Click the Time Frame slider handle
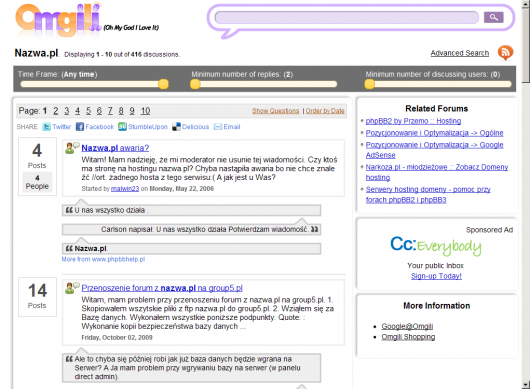This screenshot has width=530, height=389. (x=163, y=84)
